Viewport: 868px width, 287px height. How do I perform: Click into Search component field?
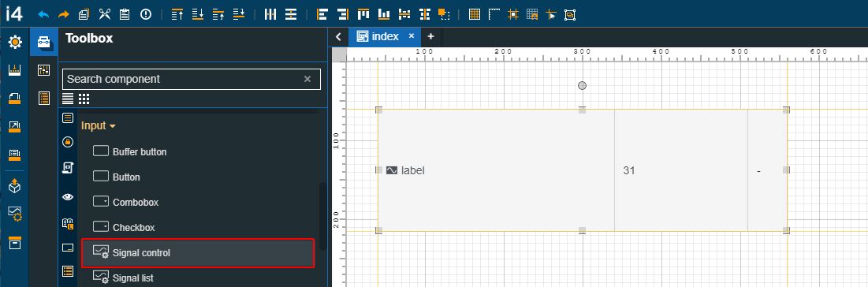[192, 79]
